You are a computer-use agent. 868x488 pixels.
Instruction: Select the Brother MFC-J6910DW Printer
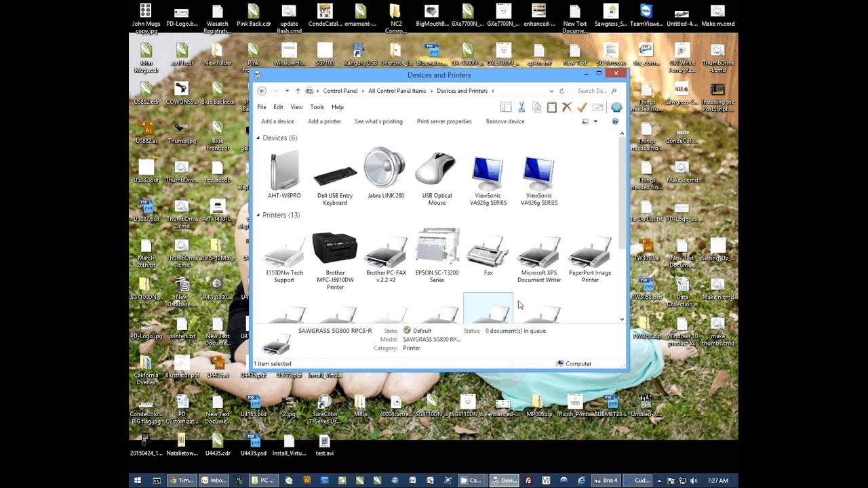(335, 260)
